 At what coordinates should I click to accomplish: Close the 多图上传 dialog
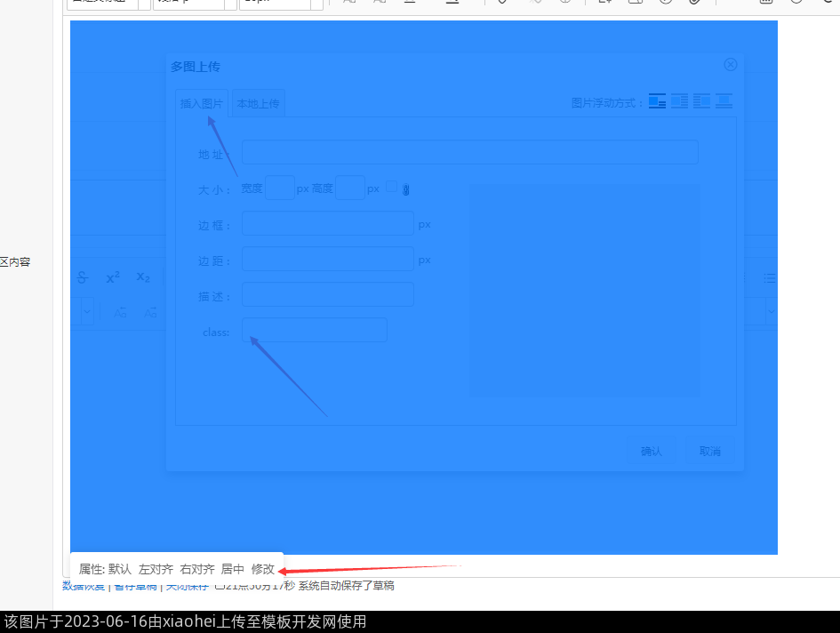pos(731,65)
